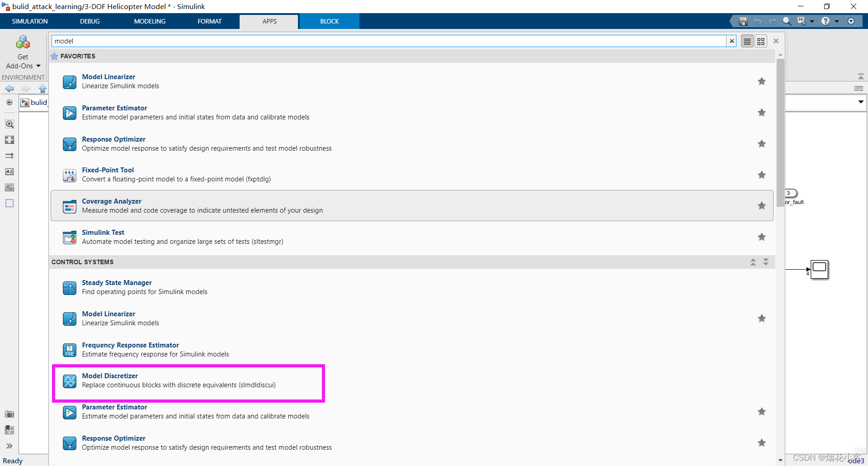Click the Steady State Manager title link

117,283
